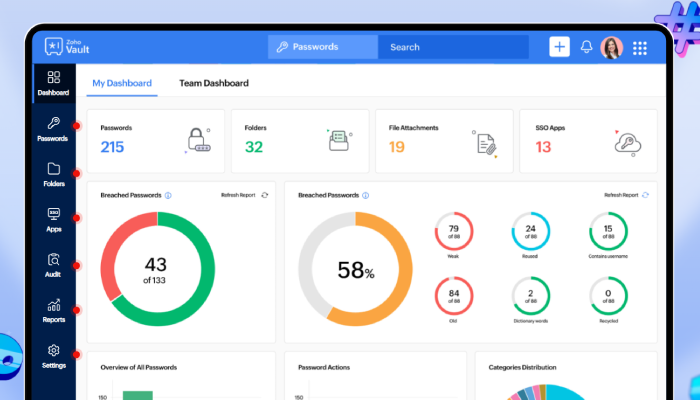Switch to Team Dashboard tab
The image size is (700, 400).
214,83
